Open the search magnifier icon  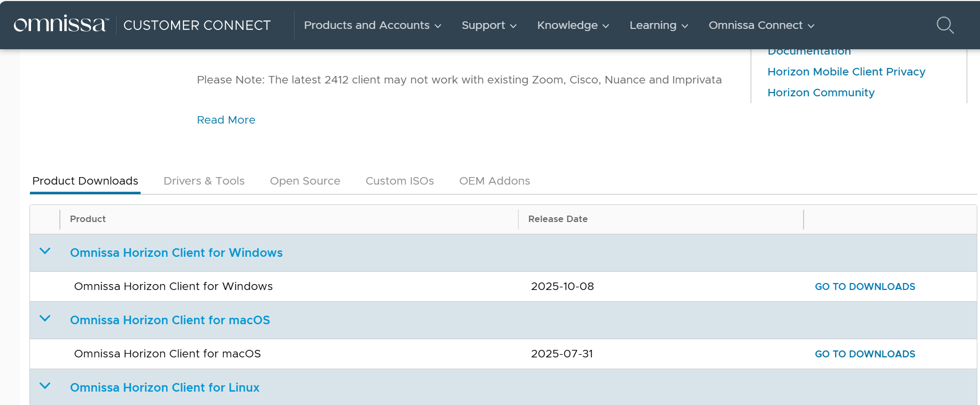945,25
